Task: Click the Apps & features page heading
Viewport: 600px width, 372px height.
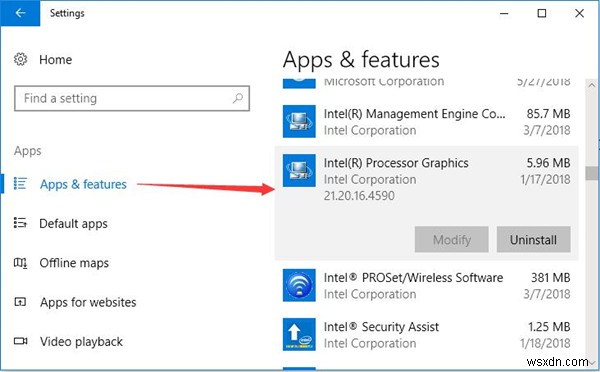Action: 361,60
